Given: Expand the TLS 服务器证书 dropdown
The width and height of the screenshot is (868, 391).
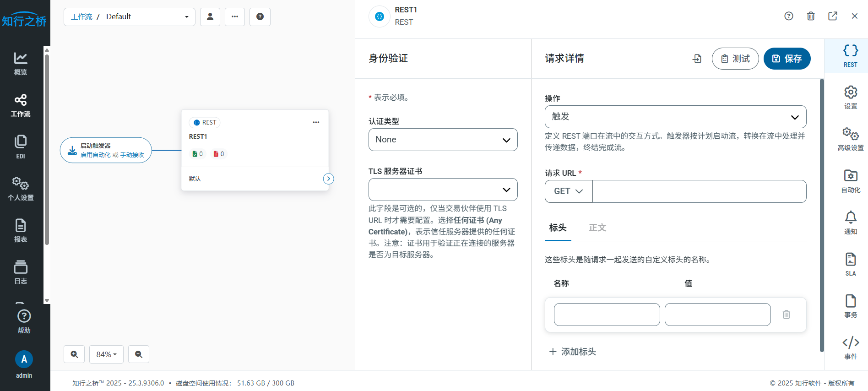Looking at the screenshot, I should point(443,190).
